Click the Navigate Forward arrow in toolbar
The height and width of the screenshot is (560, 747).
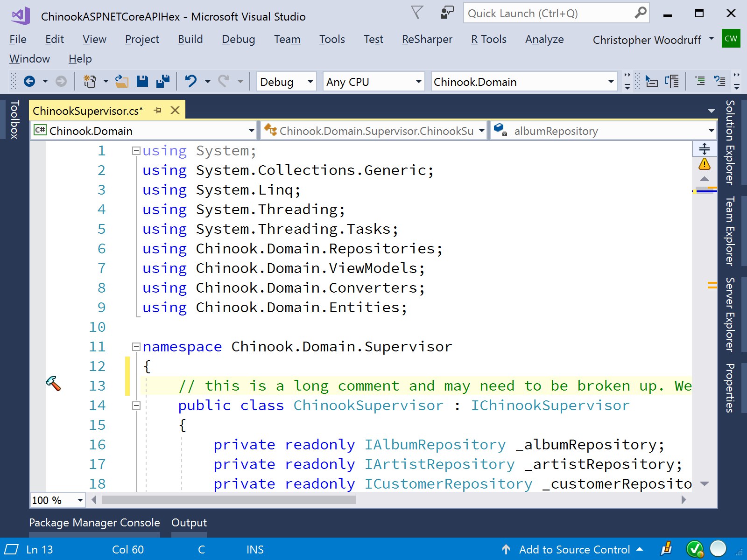coord(61,82)
